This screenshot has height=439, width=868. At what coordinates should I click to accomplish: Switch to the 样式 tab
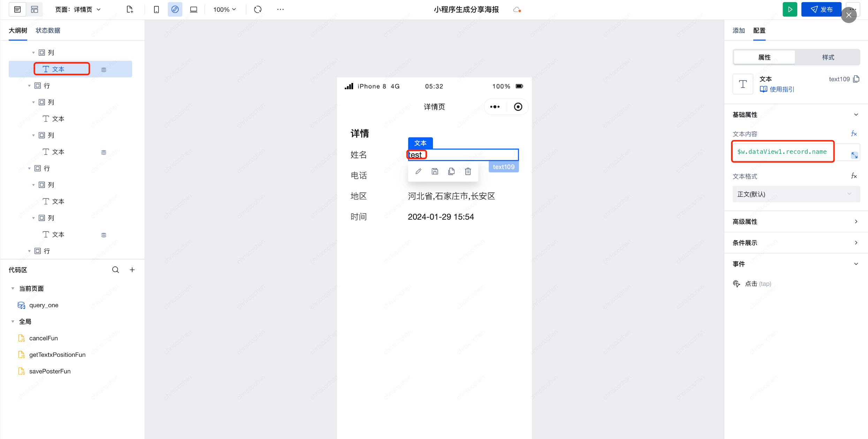tap(828, 57)
